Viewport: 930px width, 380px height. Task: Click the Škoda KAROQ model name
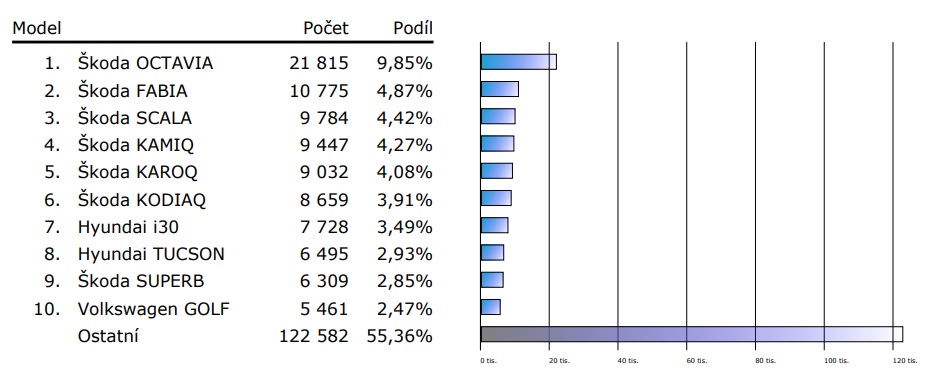pyautogui.click(x=138, y=173)
